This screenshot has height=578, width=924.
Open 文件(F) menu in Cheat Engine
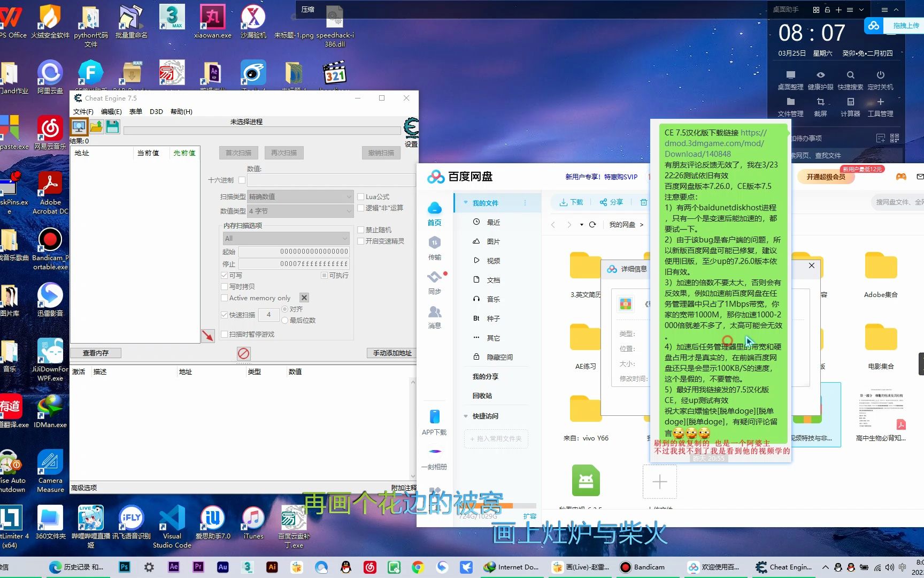[x=83, y=112]
